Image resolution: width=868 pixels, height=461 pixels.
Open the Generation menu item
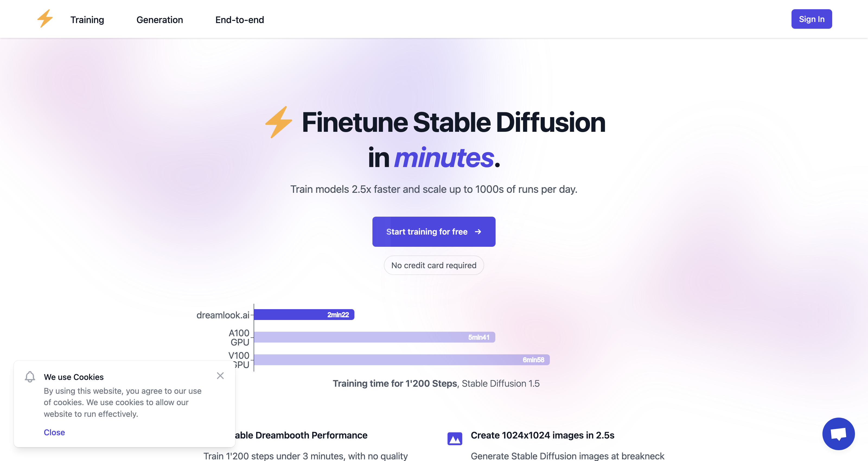coord(160,20)
